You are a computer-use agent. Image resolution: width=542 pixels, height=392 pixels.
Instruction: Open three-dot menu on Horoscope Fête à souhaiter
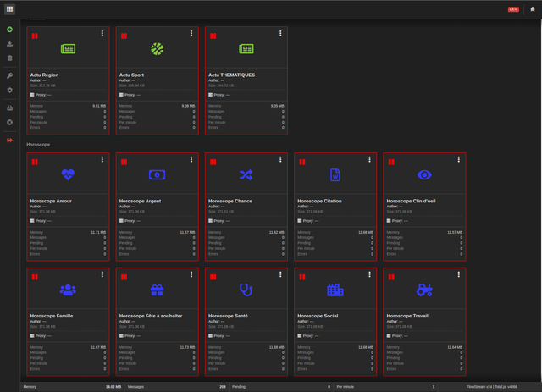[x=191, y=274]
